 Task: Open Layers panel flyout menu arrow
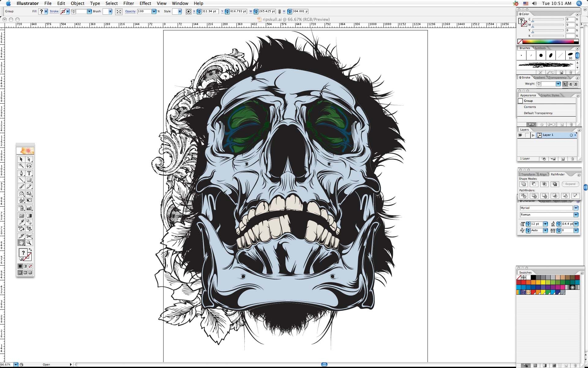click(579, 130)
